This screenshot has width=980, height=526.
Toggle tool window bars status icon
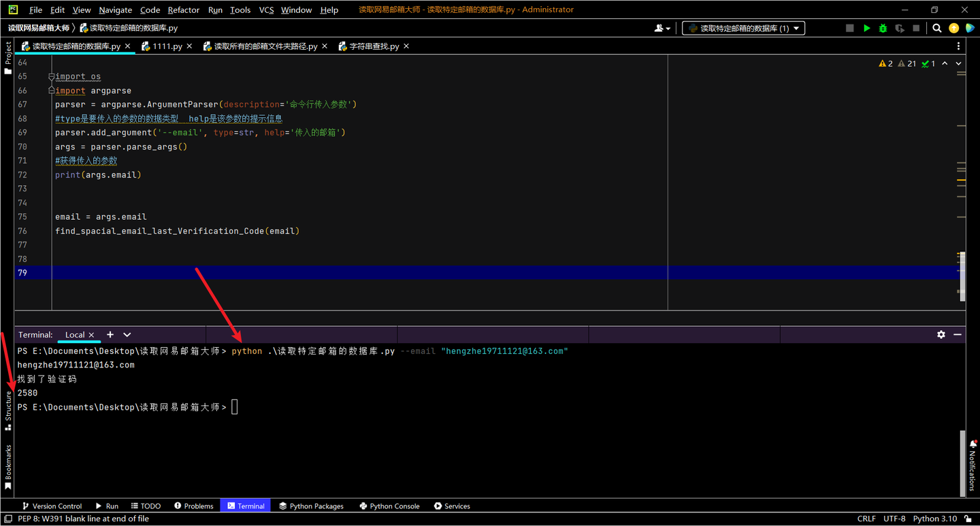point(7,519)
